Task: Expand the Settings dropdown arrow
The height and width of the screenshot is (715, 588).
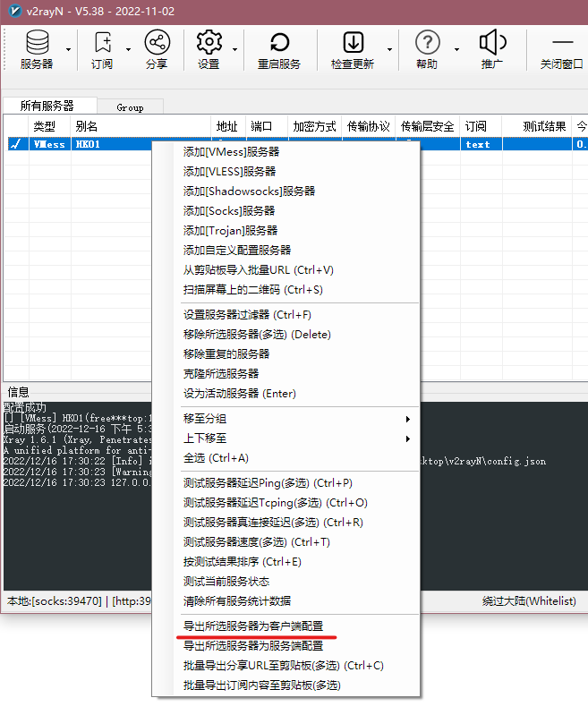Action: 234,50
